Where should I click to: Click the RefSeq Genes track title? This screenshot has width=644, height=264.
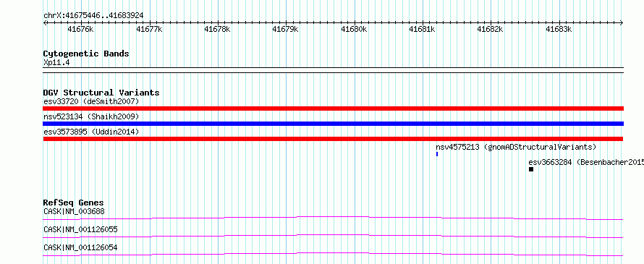pos(73,203)
